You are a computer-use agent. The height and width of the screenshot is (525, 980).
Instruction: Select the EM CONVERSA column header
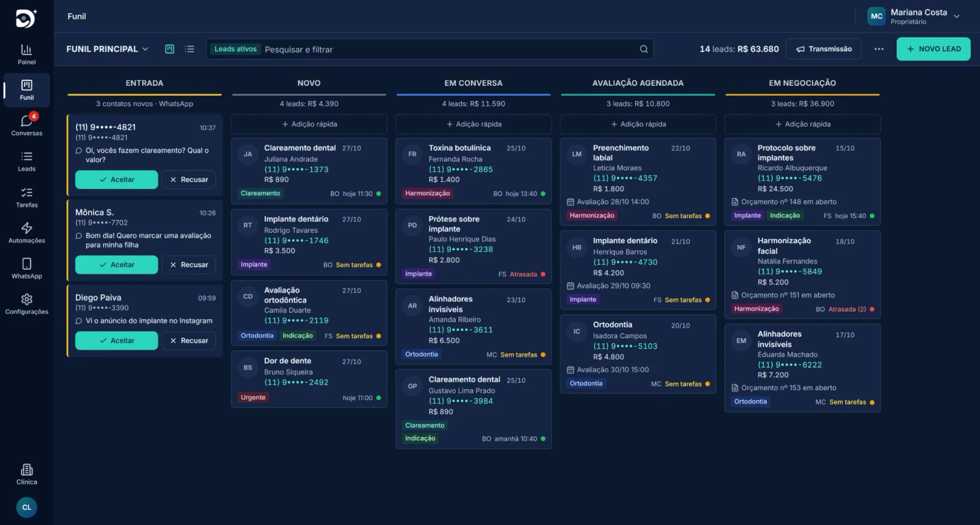click(473, 83)
